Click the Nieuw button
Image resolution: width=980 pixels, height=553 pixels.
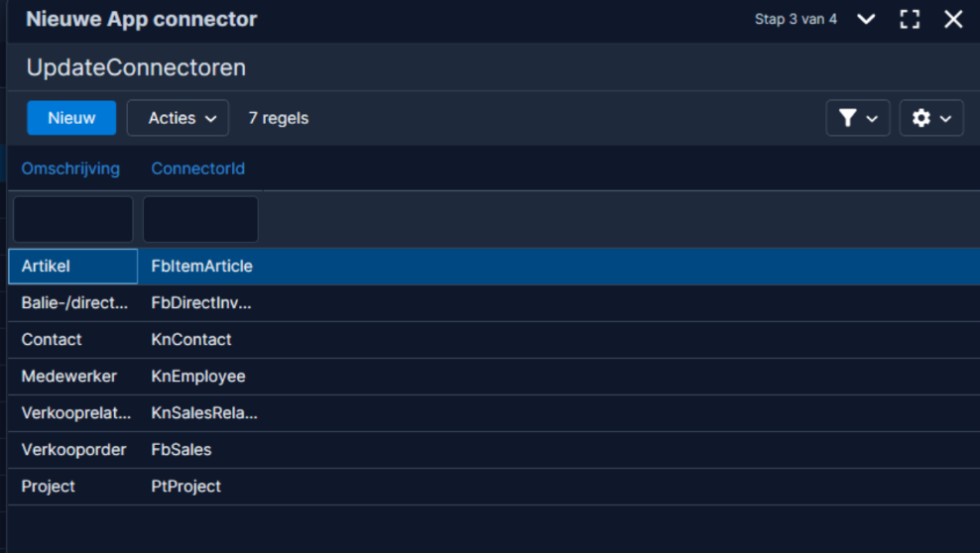[71, 118]
